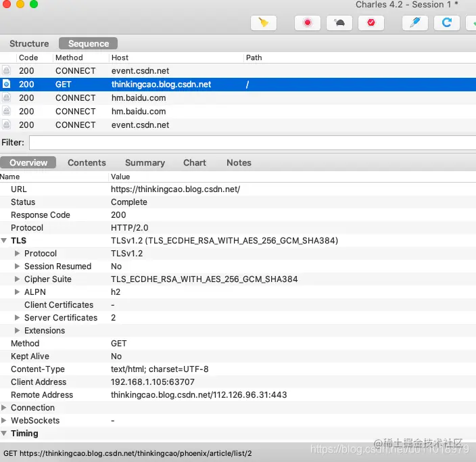Select the GET thinkingcao.blog.csdn.net row

point(238,85)
